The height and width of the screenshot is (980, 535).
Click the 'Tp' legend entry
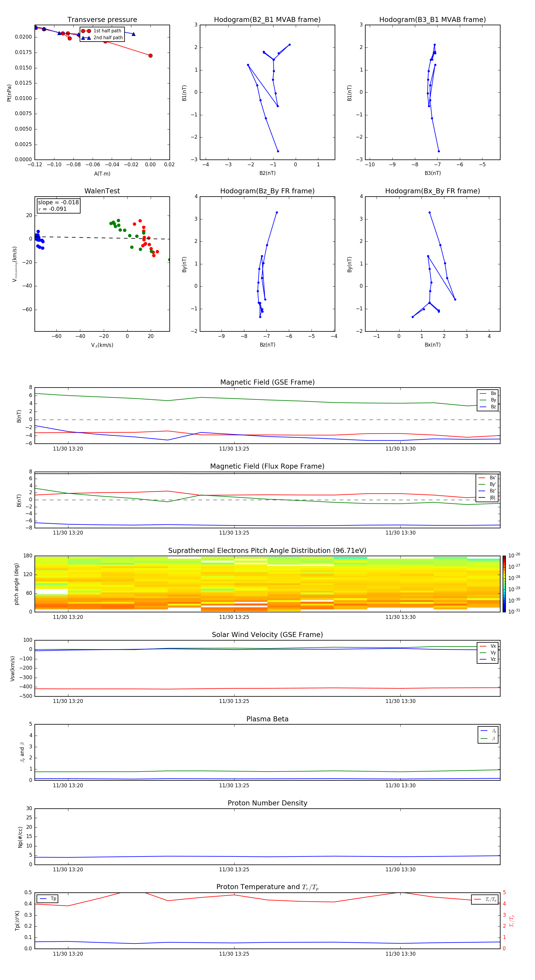point(48,899)
